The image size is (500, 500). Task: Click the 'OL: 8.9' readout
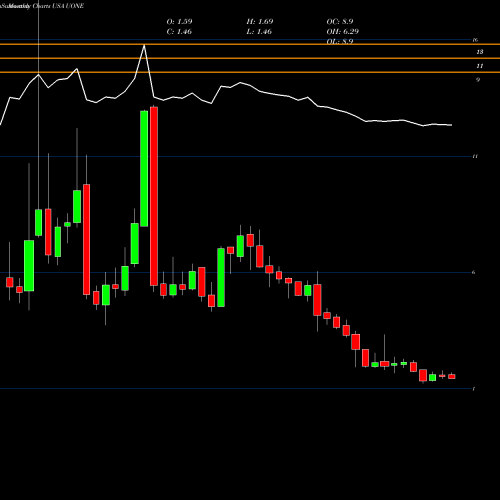[340, 42]
